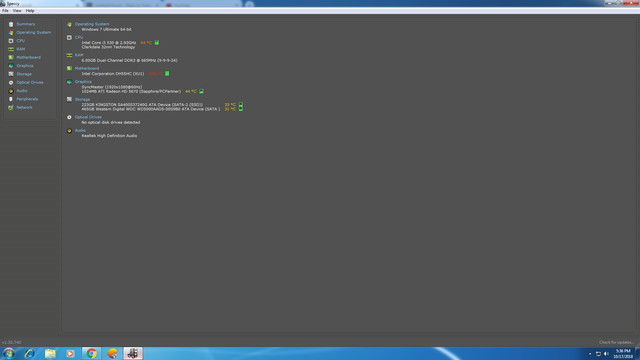Click the 'Intel Core i3 530' line
The width and height of the screenshot is (640, 360).
[x=109, y=42]
